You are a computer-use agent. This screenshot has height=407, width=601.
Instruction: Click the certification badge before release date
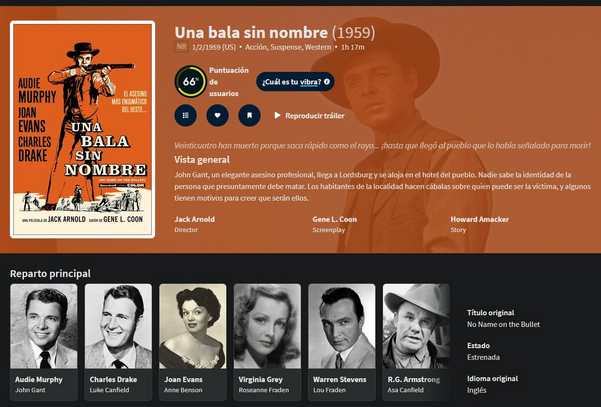pyautogui.click(x=181, y=47)
